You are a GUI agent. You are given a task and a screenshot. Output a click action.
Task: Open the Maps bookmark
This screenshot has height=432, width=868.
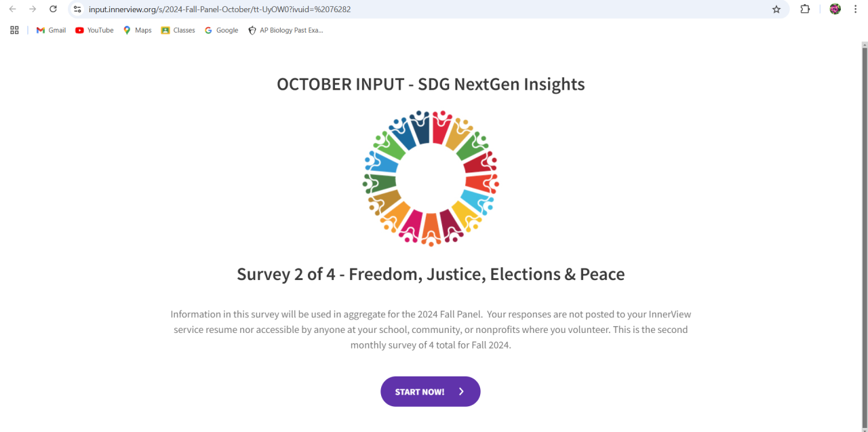pyautogui.click(x=137, y=31)
